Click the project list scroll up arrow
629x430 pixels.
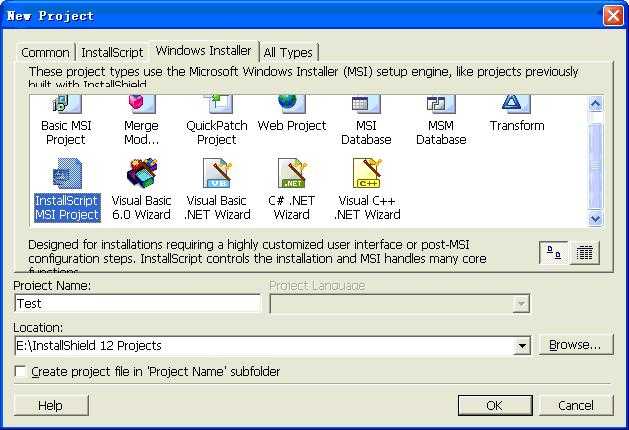tap(596, 104)
